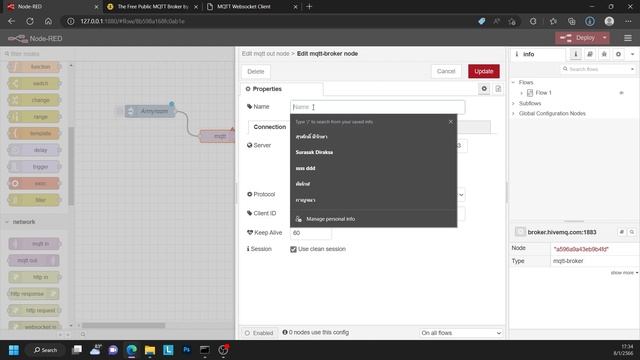The width and height of the screenshot is (640, 360).
Task: Click the node palette vertical scrollbar
Action: point(71,165)
